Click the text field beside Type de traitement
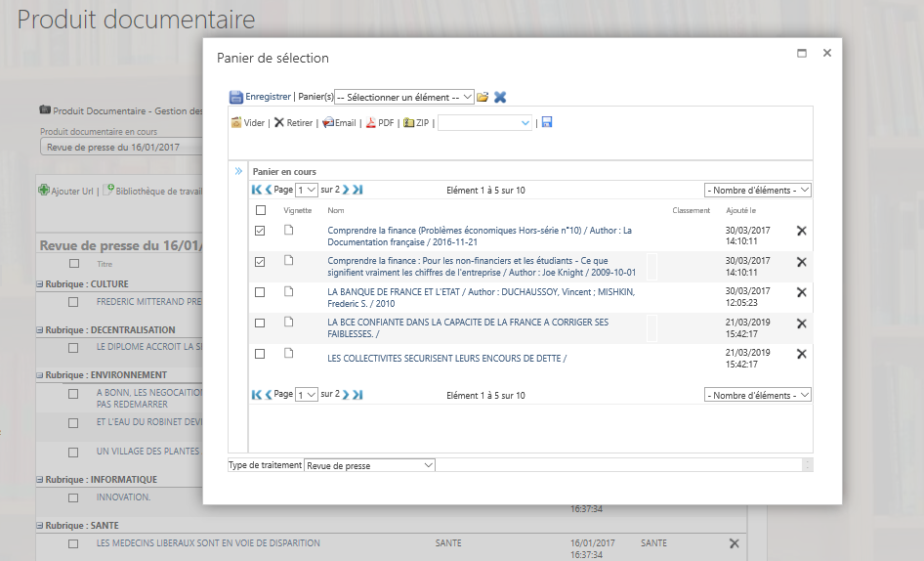 tap(618, 465)
